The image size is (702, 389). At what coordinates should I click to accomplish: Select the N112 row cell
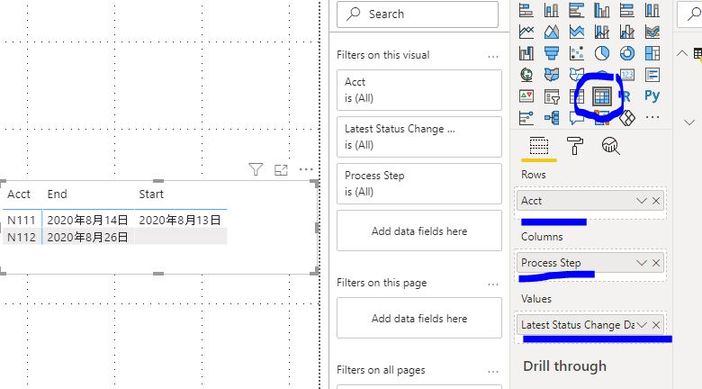pos(21,237)
